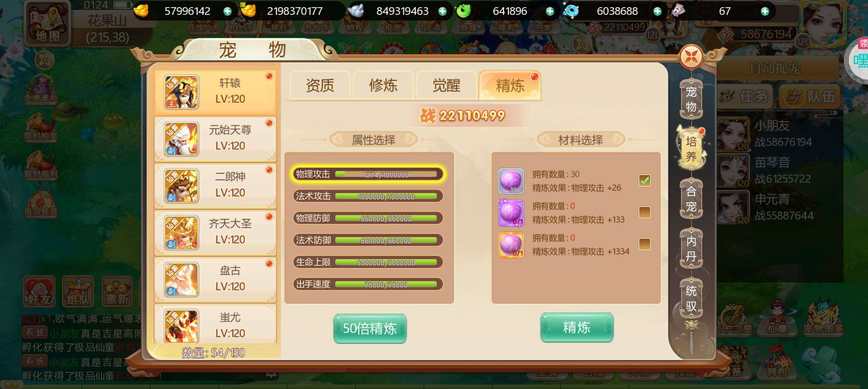The width and height of the screenshot is (868, 389).
Task: Open the 好友 friends icon
Action: [39, 292]
